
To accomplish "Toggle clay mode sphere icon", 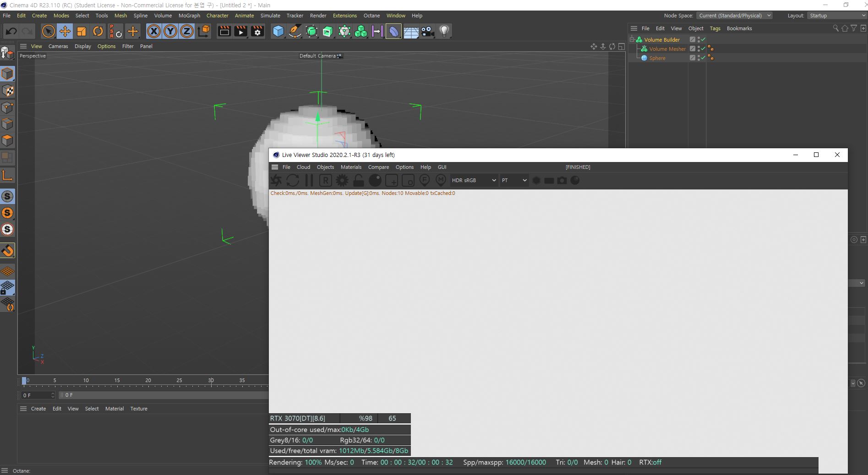I will [x=375, y=180].
